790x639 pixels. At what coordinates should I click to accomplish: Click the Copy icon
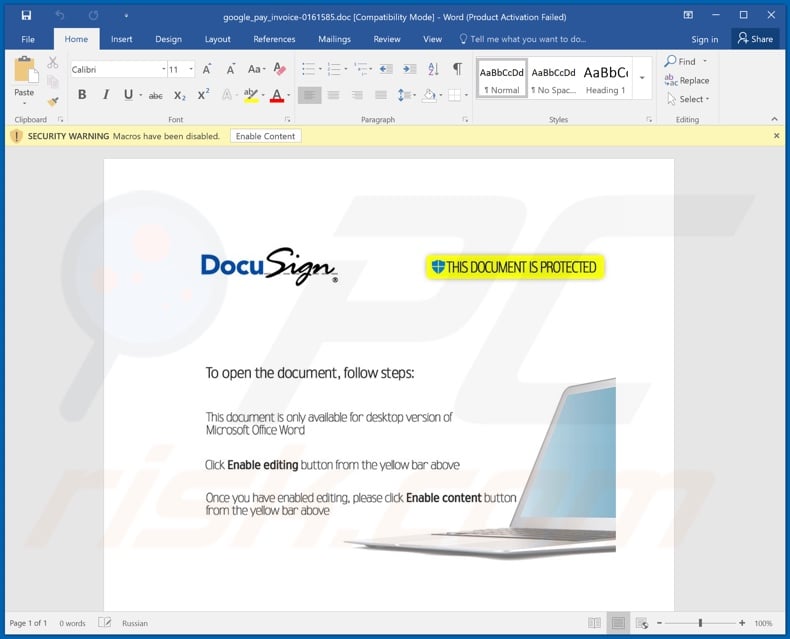pos(52,81)
